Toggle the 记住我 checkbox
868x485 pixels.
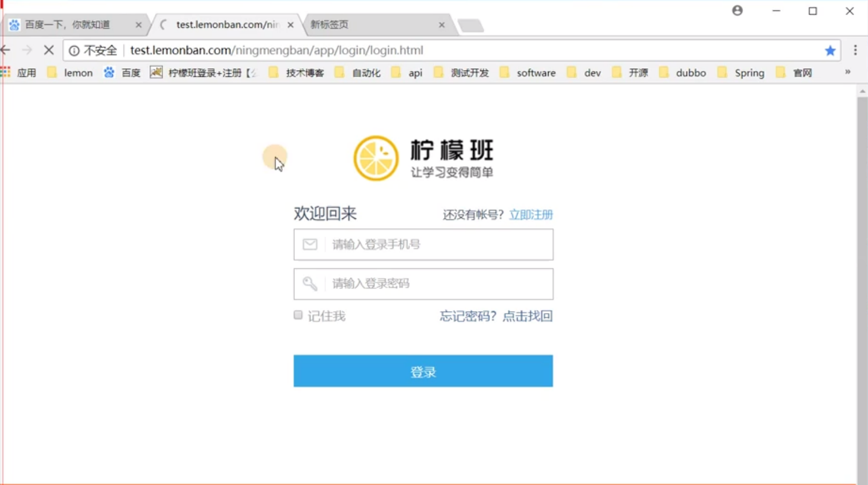tap(298, 316)
